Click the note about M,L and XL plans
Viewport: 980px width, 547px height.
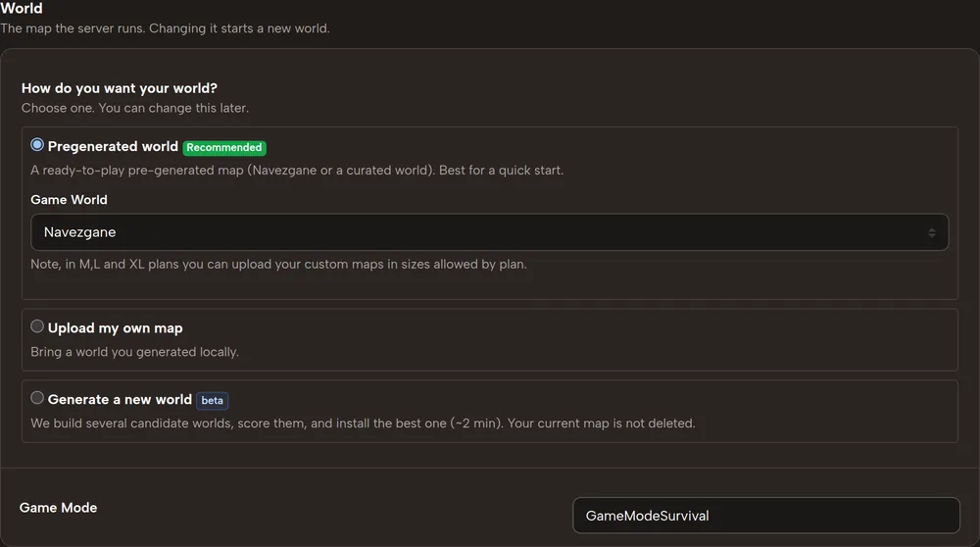[x=278, y=265]
